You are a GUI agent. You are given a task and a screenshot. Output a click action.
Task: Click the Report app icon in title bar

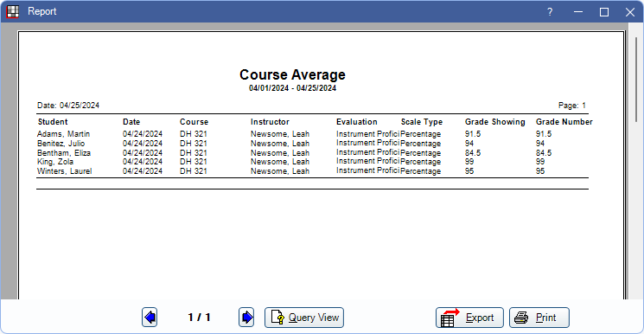[13, 11]
